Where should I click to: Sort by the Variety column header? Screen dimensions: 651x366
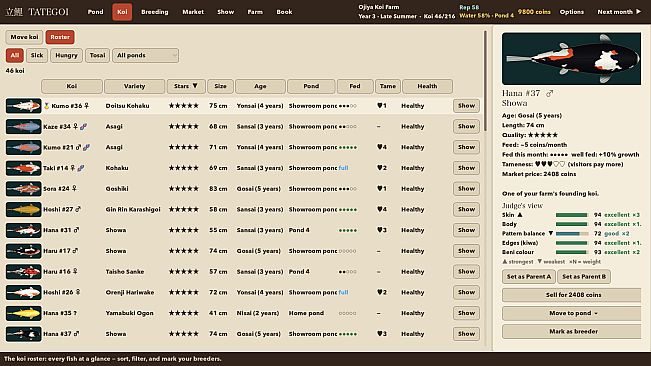pos(135,86)
